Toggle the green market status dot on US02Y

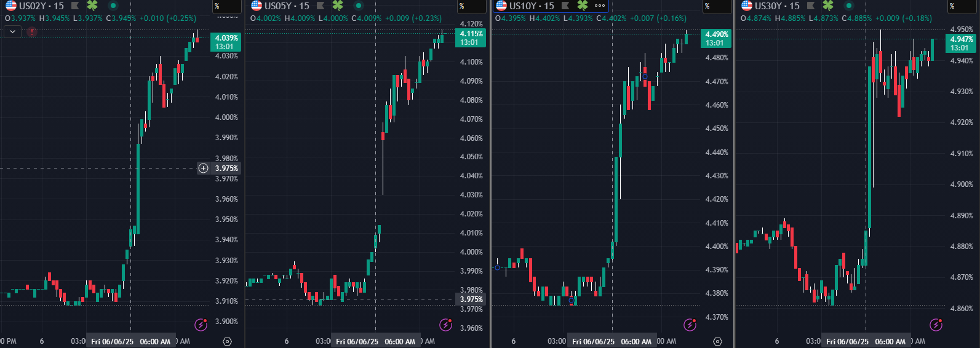pos(113,6)
